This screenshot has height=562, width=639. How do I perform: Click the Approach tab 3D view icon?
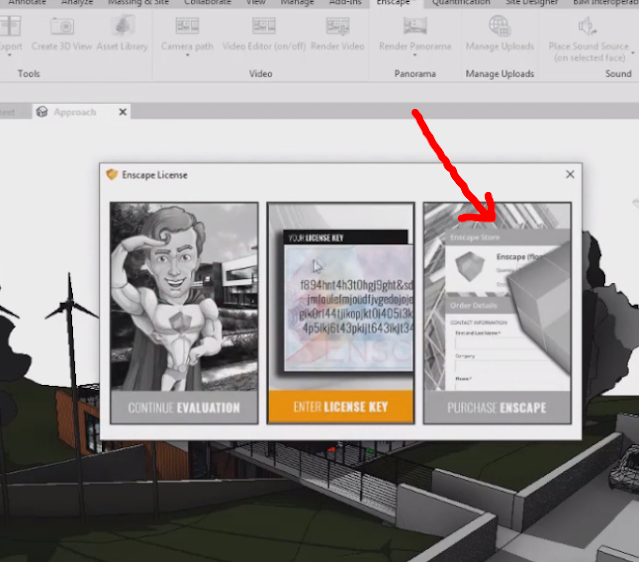pyautogui.click(x=42, y=112)
